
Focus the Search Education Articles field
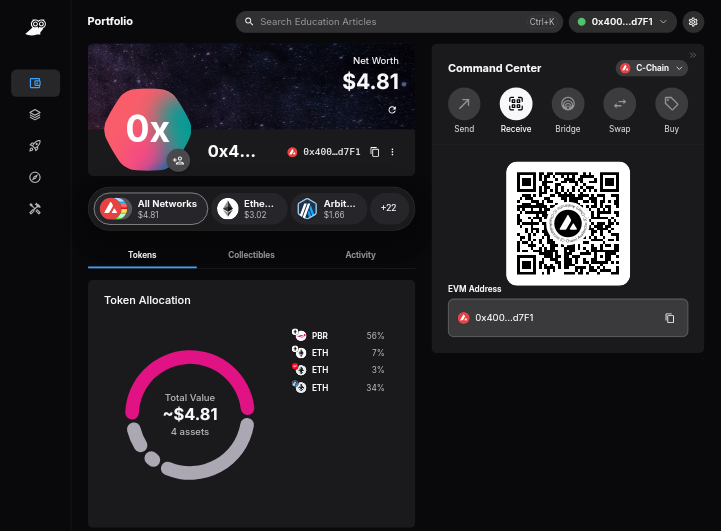tap(399, 22)
